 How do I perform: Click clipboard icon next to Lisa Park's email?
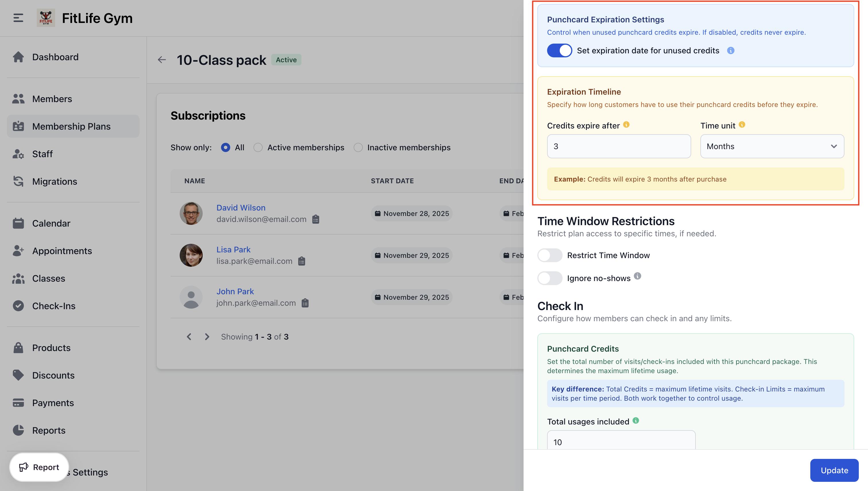(301, 261)
